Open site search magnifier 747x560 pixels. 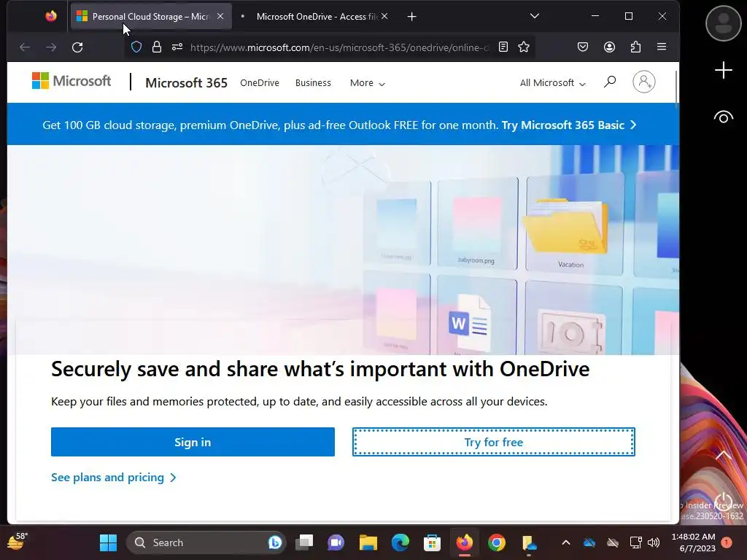[x=610, y=82]
